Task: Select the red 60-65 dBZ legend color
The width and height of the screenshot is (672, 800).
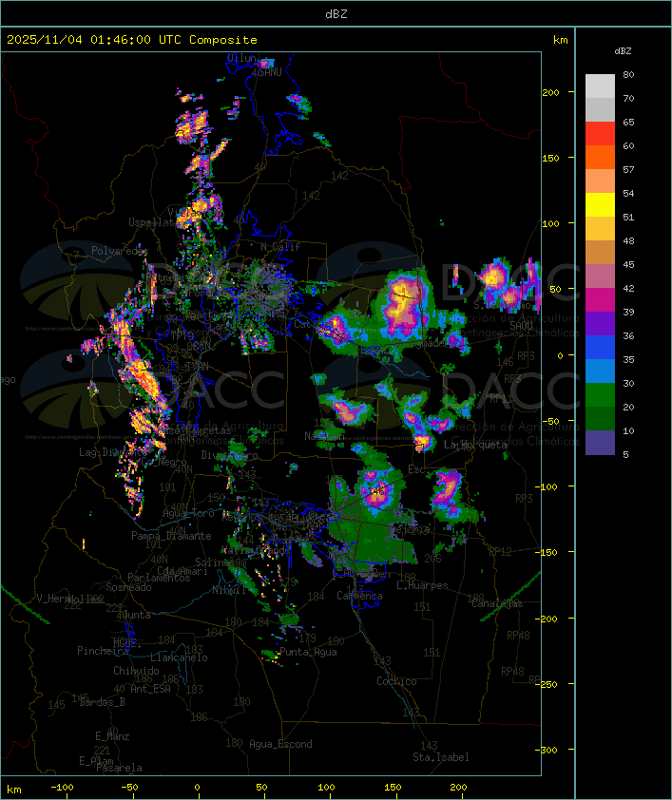Action: pos(600,134)
